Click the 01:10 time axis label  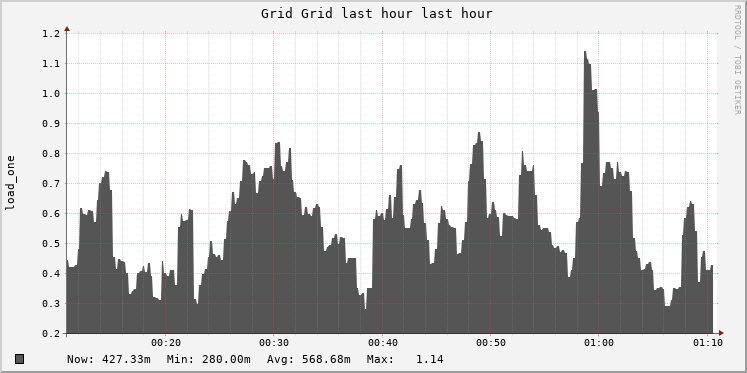707,343
